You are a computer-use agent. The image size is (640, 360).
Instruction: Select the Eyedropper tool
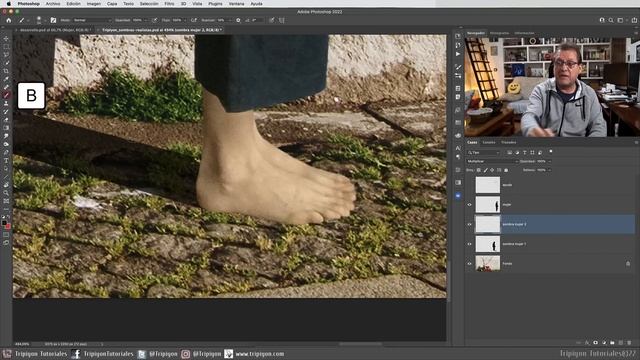(x=6, y=79)
